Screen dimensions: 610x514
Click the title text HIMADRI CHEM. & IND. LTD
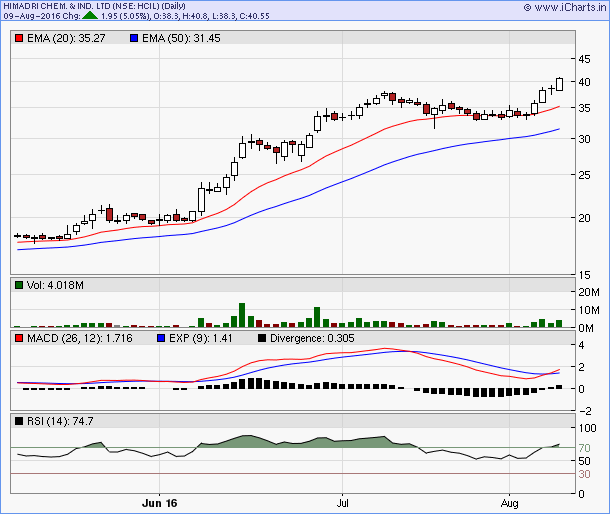(x=57, y=6)
